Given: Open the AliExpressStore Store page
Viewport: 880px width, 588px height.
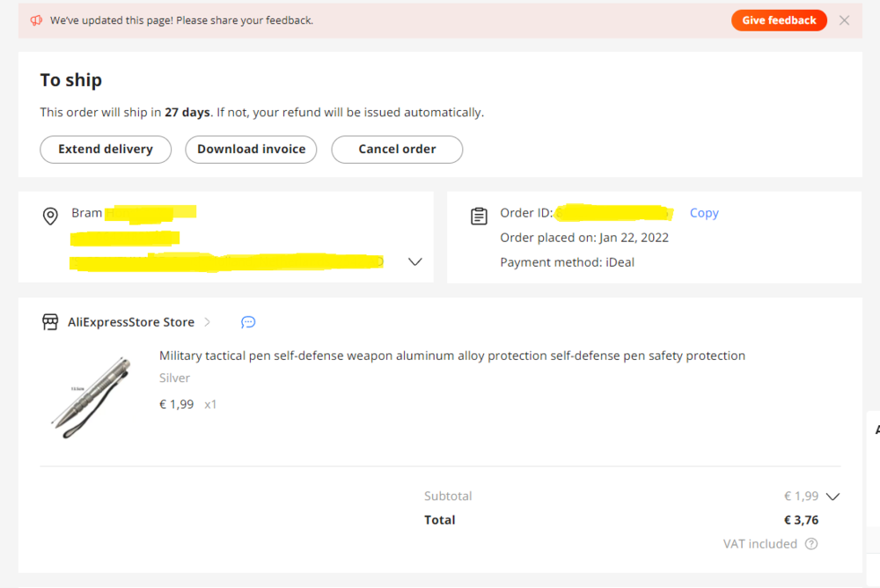Looking at the screenshot, I should pos(131,322).
